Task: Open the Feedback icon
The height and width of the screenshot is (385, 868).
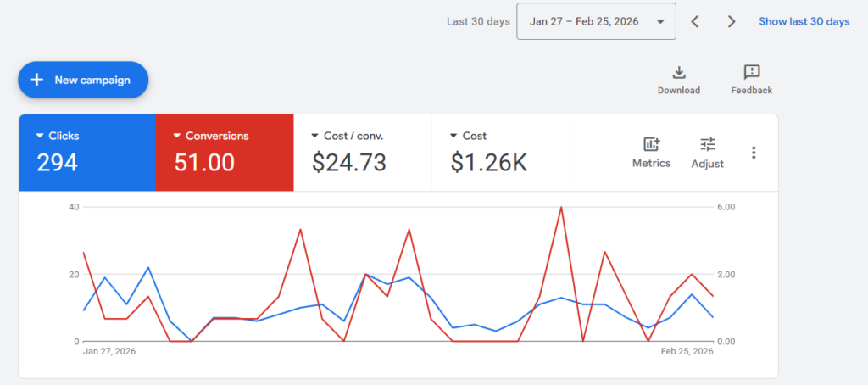Action: tap(751, 73)
